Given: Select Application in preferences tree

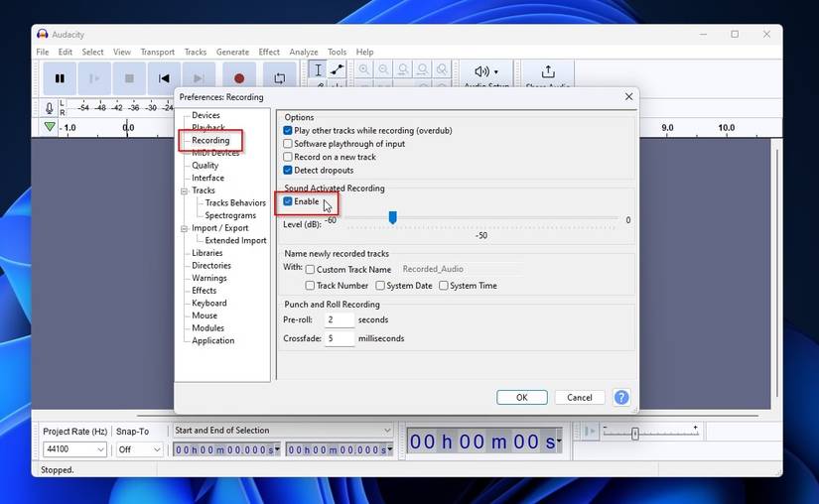Looking at the screenshot, I should pyautogui.click(x=212, y=340).
